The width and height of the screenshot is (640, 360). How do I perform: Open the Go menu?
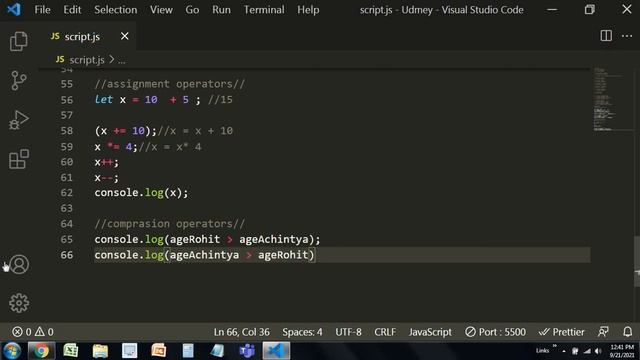192,9
